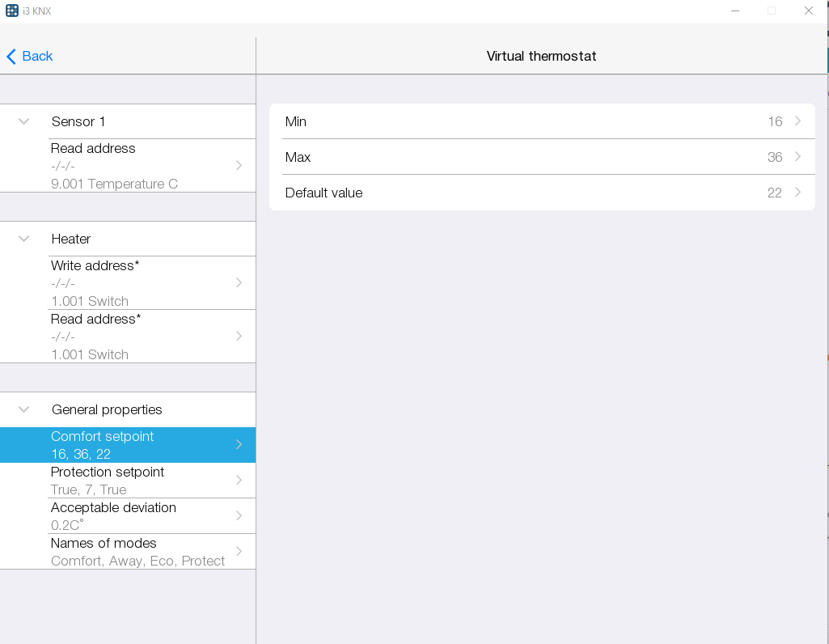This screenshot has width=829, height=644.
Task: Click the Back arrow button
Action: click(29, 56)
